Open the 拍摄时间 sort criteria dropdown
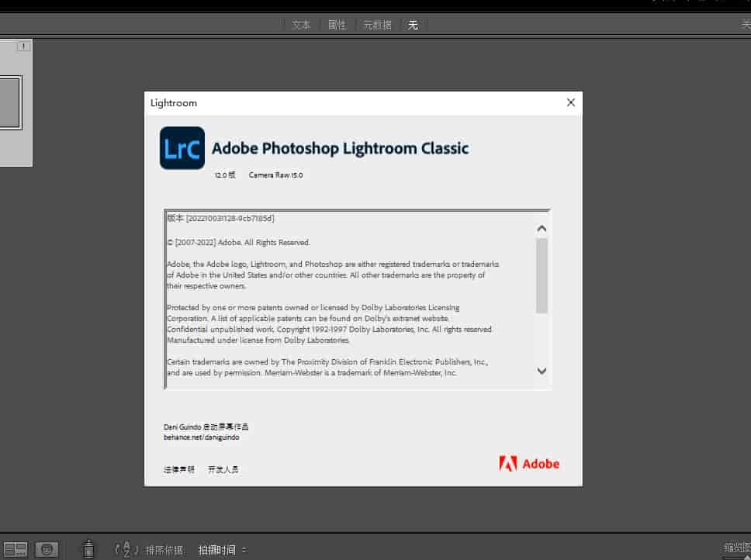This screenshot has width=751, height=560. [215, 549]
